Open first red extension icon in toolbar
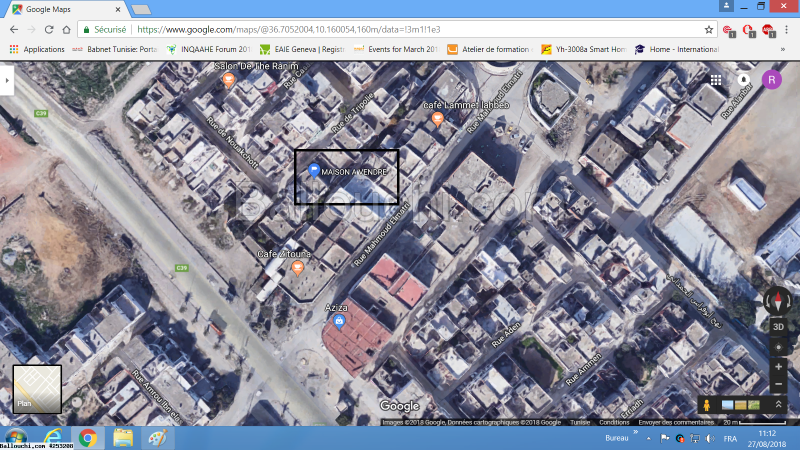The width and height of the screenshot is (800, 450). pos(729,31)
